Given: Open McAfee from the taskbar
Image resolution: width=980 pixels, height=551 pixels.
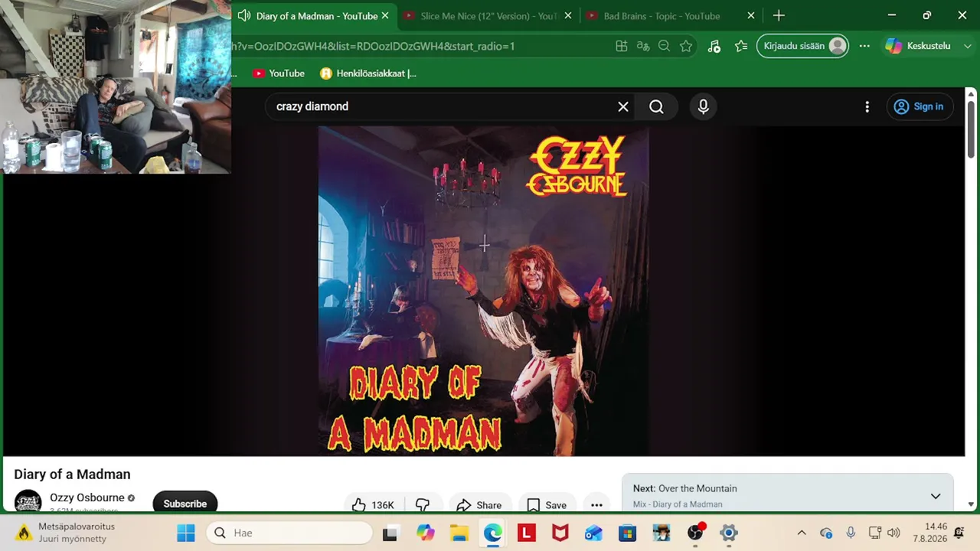Looking at the screenshot, I should pyautogui.click(x=560, y=533).
